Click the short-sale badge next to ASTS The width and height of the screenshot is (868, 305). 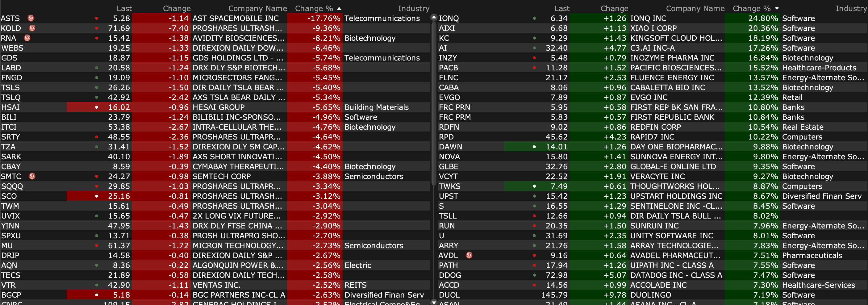pos(31,18)
